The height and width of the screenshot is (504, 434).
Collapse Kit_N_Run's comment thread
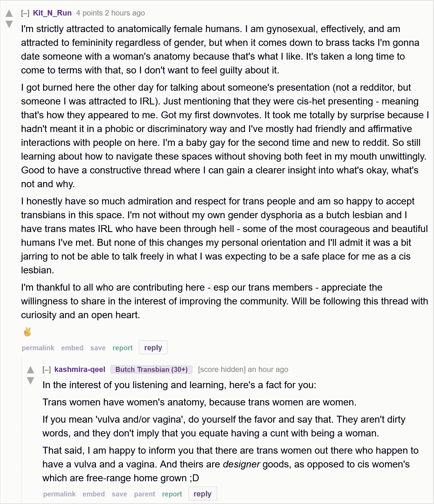pos(25,13)
